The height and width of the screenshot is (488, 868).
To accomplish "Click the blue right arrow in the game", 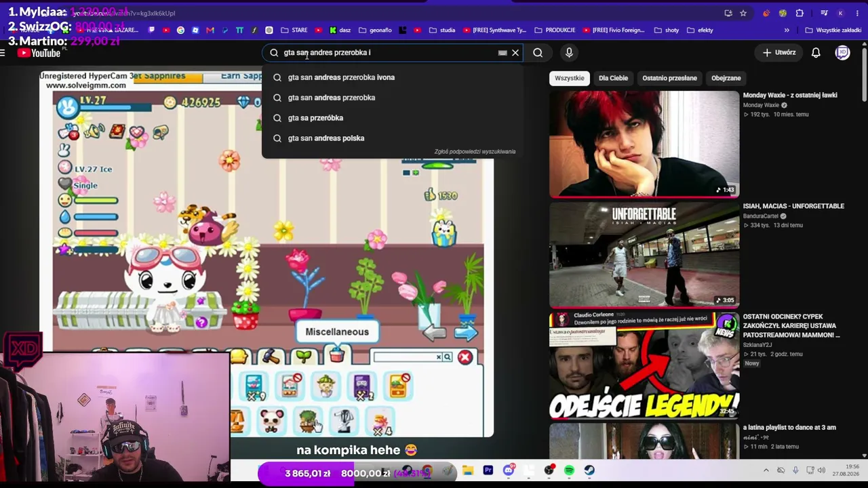I will point(465,332).
